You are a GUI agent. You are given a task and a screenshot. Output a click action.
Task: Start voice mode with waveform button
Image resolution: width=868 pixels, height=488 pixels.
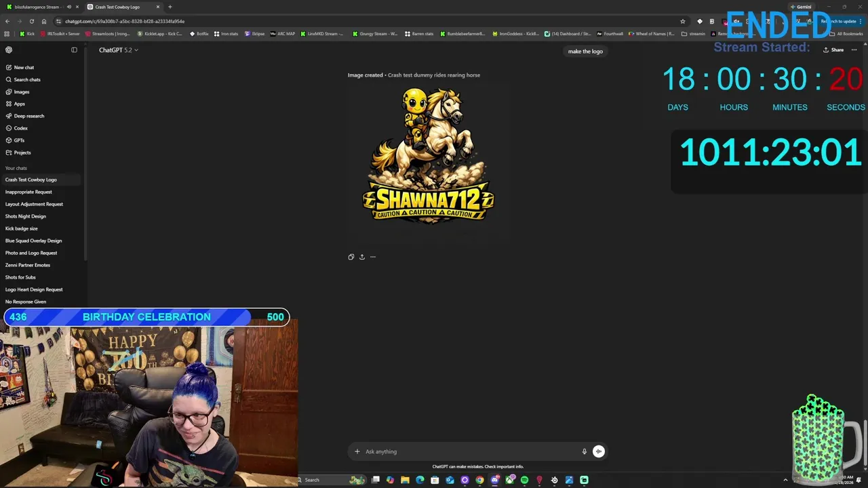point(598,451)
